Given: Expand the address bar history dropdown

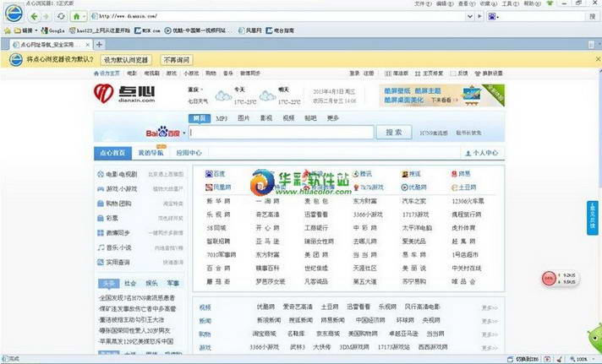Looking at the screenshot, I should point(470,16).
